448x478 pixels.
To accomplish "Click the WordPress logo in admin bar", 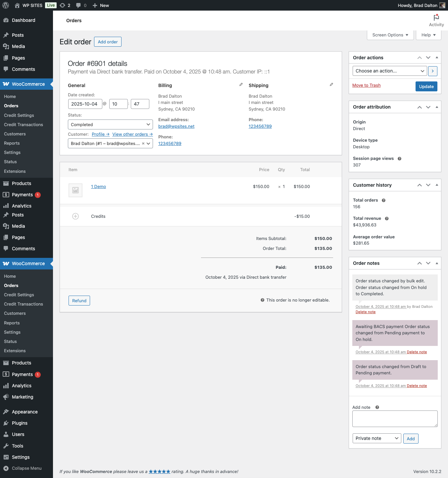I will pyautogui.click(x=6, y=5).
